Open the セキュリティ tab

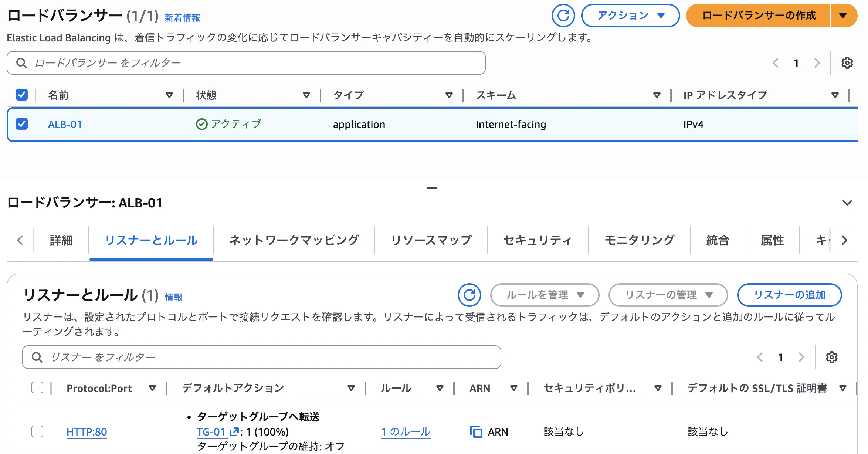(538, 240)
